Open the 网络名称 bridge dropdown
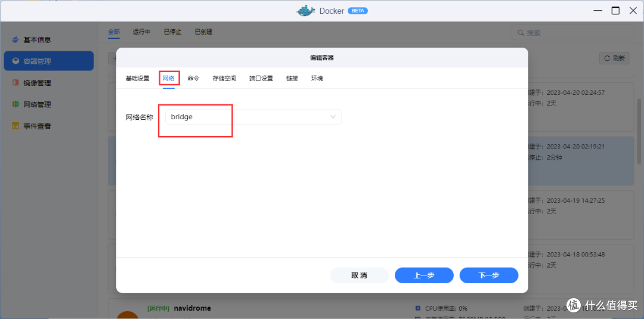The width and height of the screenshot is (644, 319). pos(253,117)
